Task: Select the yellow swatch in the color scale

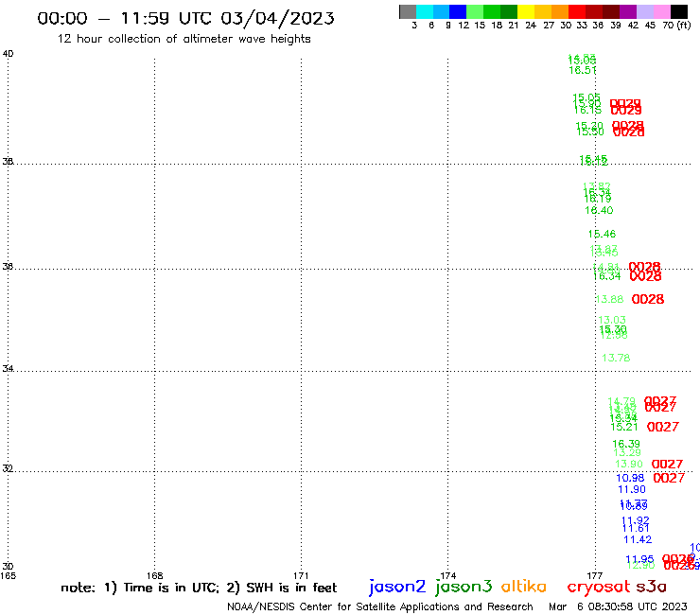Action: (526, 11)
